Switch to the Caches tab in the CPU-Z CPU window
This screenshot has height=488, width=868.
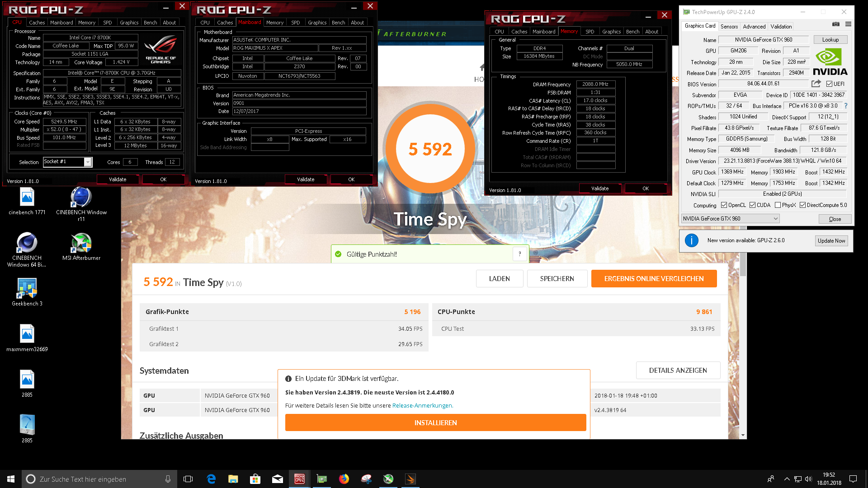[37, 23]
